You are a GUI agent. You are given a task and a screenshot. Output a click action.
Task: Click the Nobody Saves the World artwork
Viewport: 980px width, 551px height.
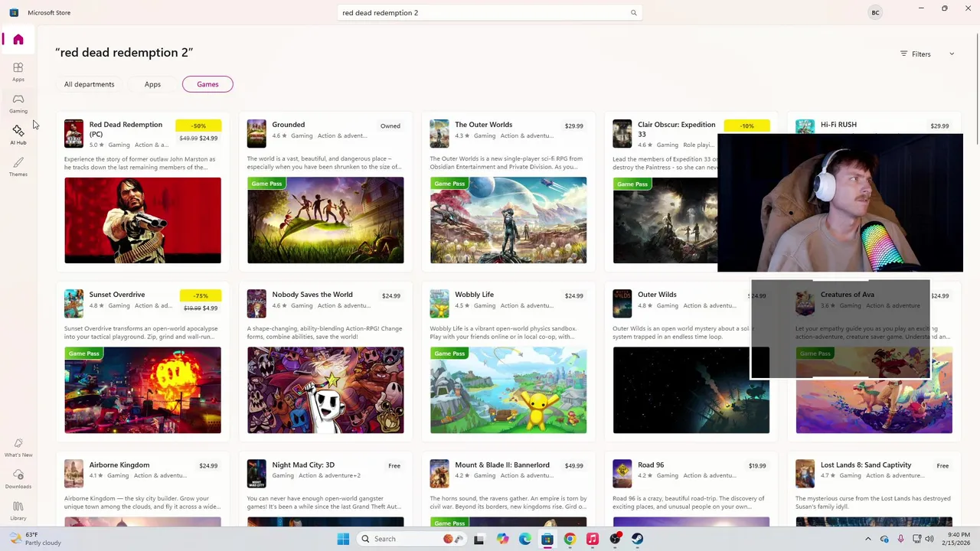click(x=325, y=390)
